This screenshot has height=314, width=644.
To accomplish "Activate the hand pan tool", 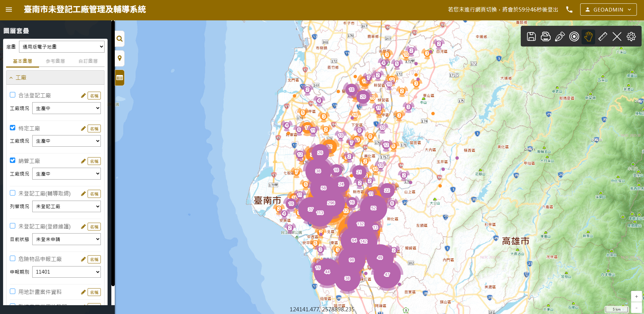I will (588, 37).
